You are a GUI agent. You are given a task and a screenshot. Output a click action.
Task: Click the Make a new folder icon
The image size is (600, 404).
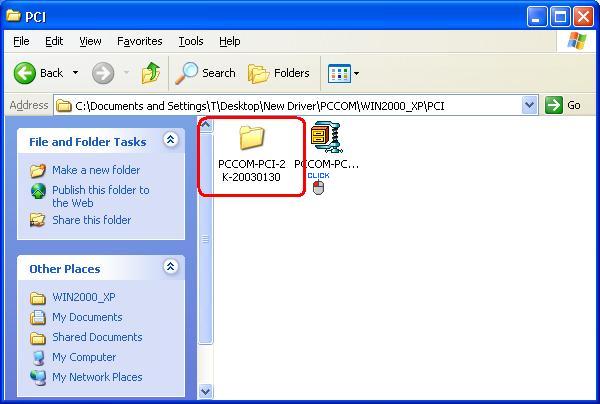38,170
